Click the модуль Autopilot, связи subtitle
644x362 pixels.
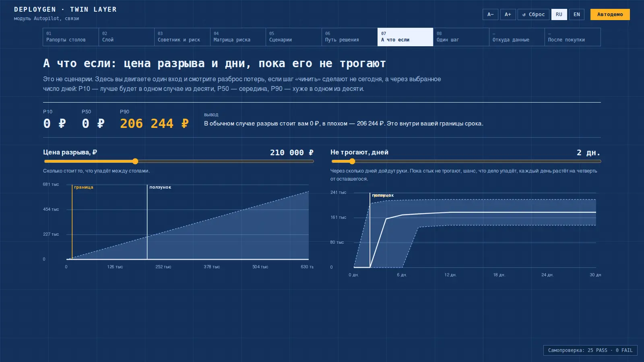46,19
